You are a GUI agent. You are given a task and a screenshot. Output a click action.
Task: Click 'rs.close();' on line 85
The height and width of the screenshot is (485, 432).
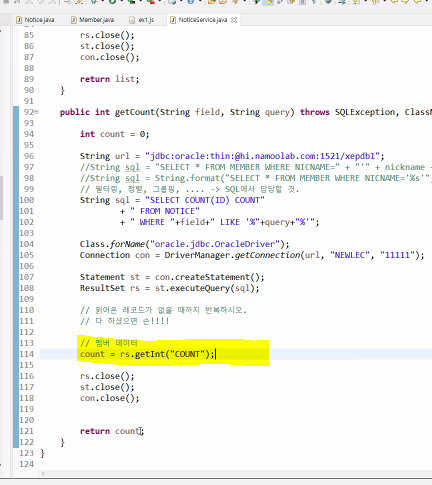[x=107, y=35]
